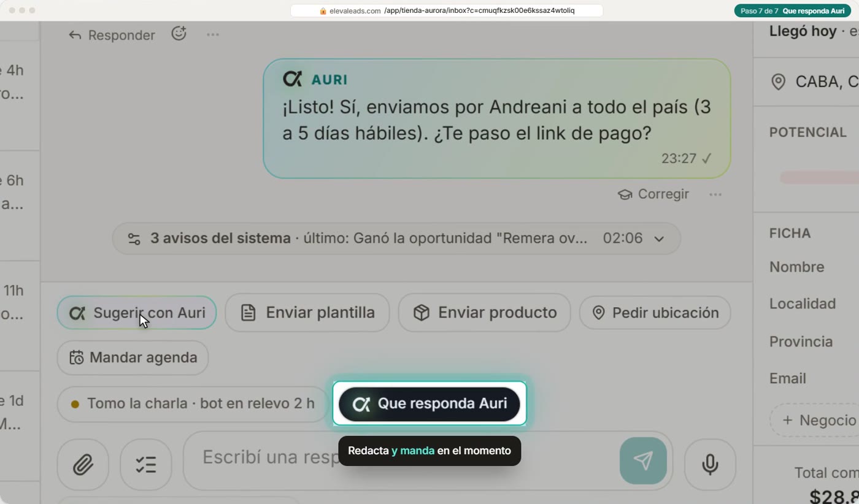Click the + Negocio button

tap(815, 420)
